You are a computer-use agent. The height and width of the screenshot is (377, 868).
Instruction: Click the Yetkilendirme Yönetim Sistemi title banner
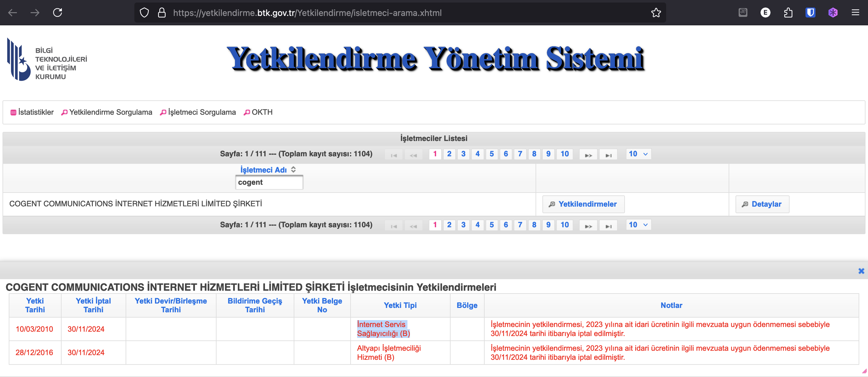coord(435,59)
